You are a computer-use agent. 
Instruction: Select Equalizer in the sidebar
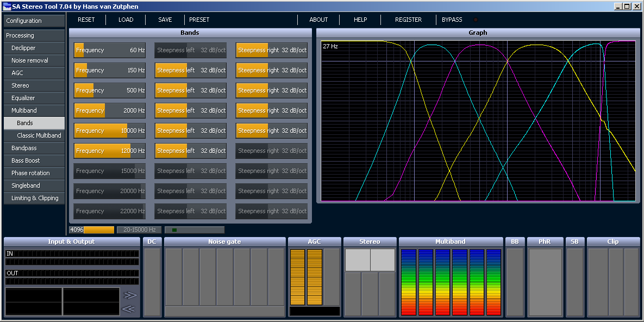click(34, 98)
